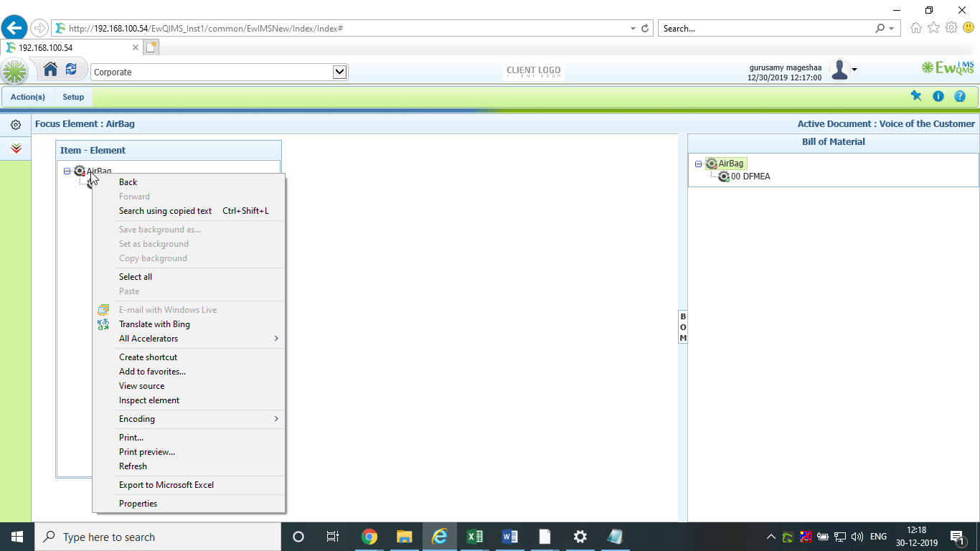This screenshot has height=551, width=980.
Task: Choose Refresh in context menu
Action: click(189, 466)
